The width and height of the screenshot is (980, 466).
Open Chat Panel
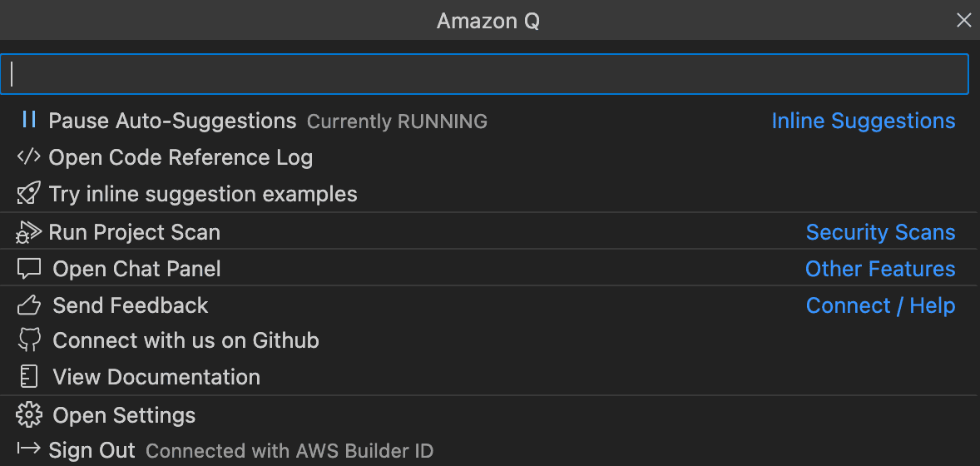click(x=136, y=269)
